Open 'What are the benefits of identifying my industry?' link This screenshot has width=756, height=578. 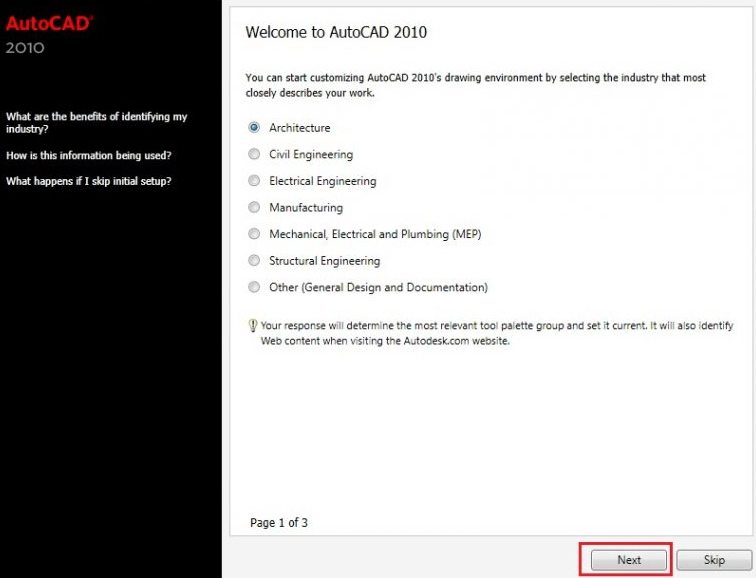click(x=96, y=122)
